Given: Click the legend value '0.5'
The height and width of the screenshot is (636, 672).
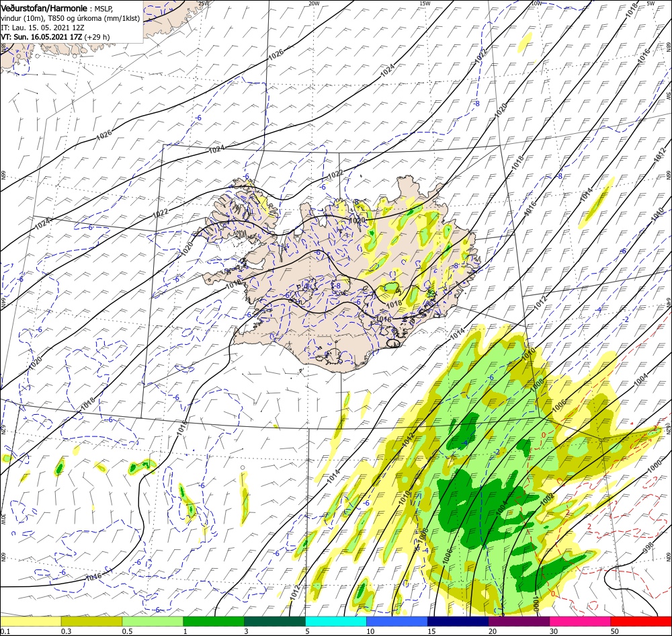Looking at the screenshot, I should (126, 631).
